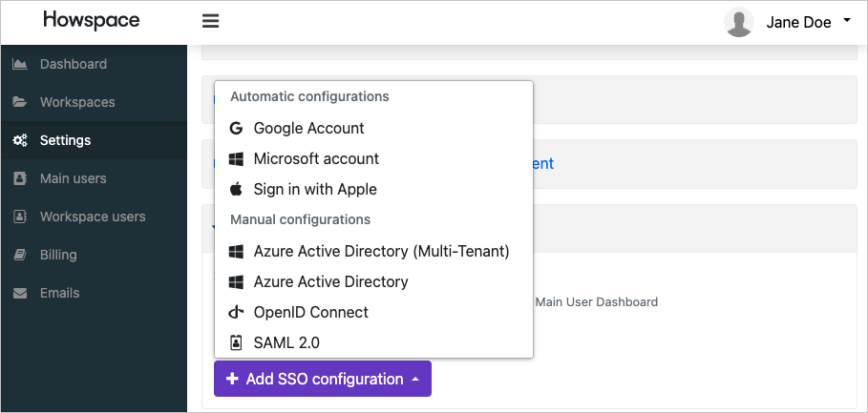Click the Dashboard chart icon
This screenshot has width=868, height=413.
pos(20,64)
